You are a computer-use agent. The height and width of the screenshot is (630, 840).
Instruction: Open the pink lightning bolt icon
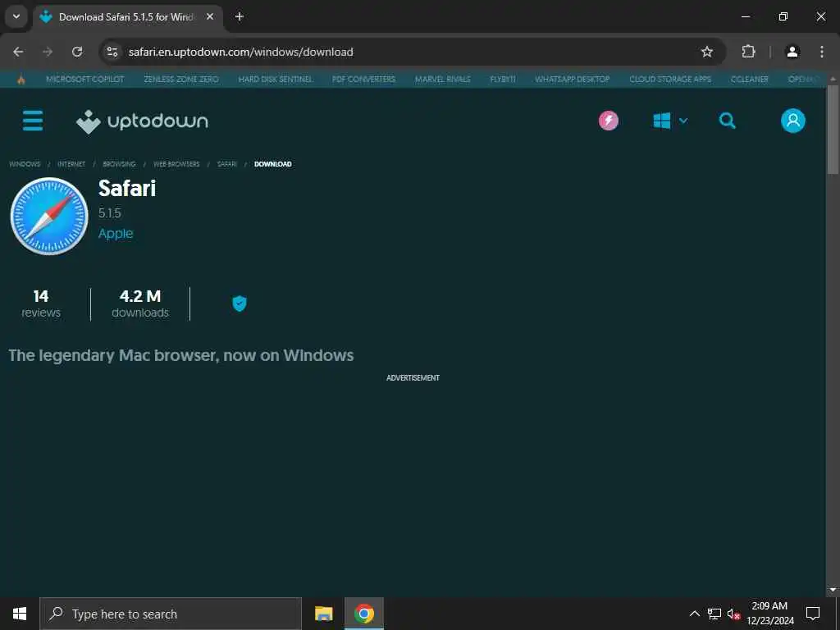tap(609, 121)
